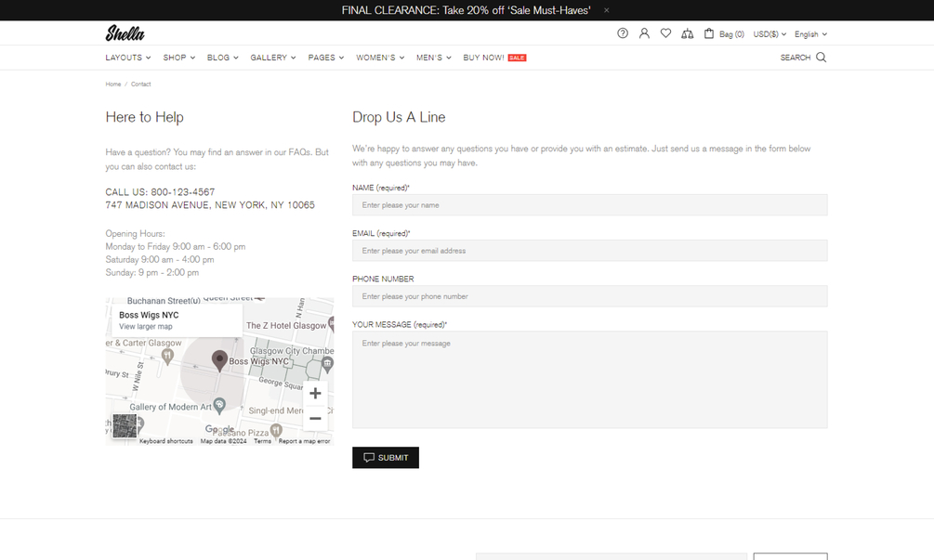
Task: Open the account user icon
Action: point(644,33)
